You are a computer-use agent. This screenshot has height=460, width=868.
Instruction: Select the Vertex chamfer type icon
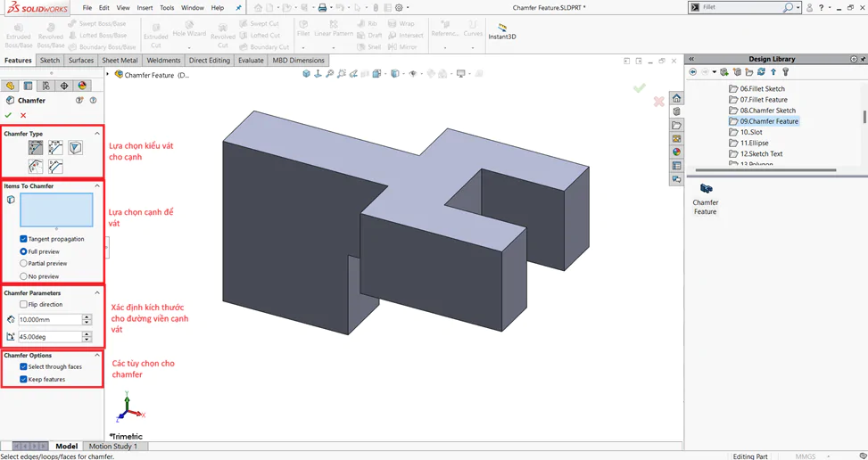point(76,148)
